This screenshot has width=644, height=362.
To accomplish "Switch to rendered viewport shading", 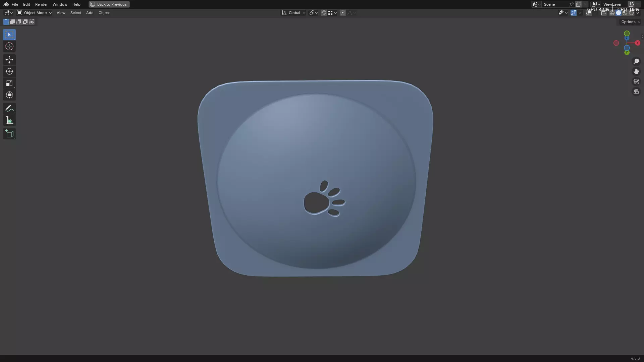I will 631,13.
